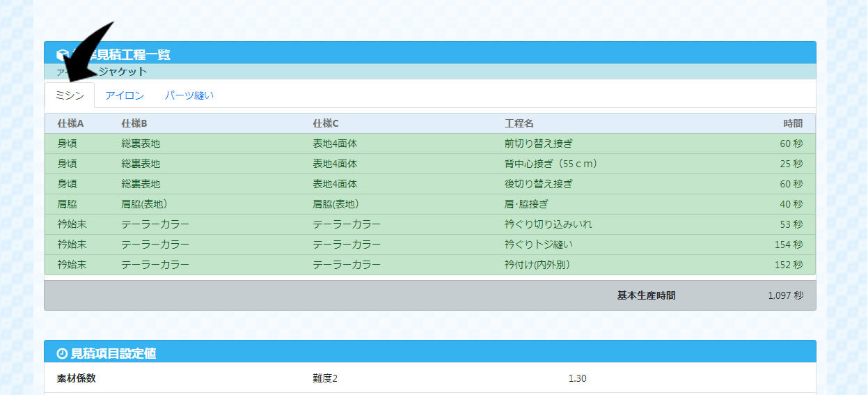
Task: Click the 工程名 column header
Action: pos(519,123)
